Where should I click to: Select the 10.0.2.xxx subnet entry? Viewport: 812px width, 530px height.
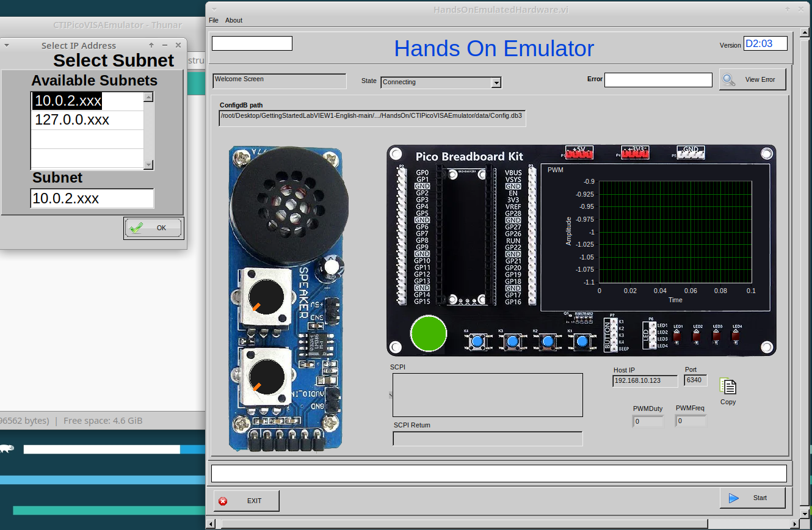click(87, 101)
